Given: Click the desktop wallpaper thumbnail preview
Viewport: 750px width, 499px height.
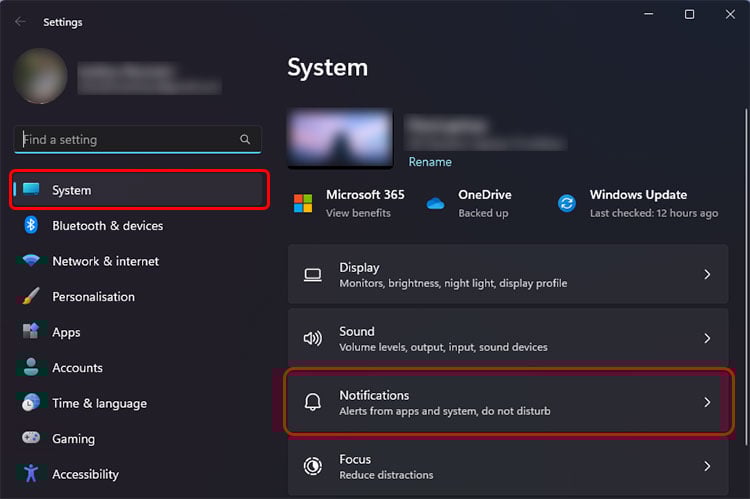Looking at the screenshot, I should [x=341, y=138].
